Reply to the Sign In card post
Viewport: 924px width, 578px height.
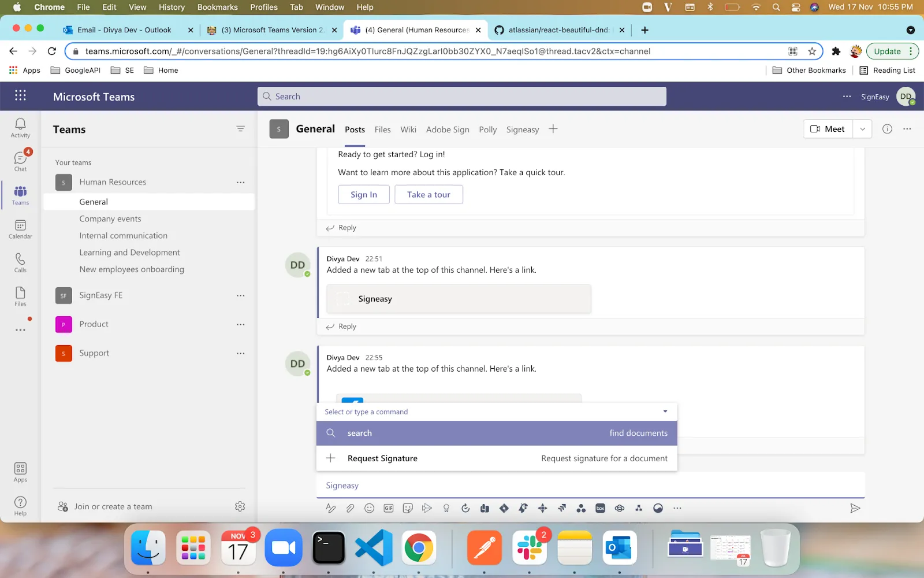click(x=341, y=228)
